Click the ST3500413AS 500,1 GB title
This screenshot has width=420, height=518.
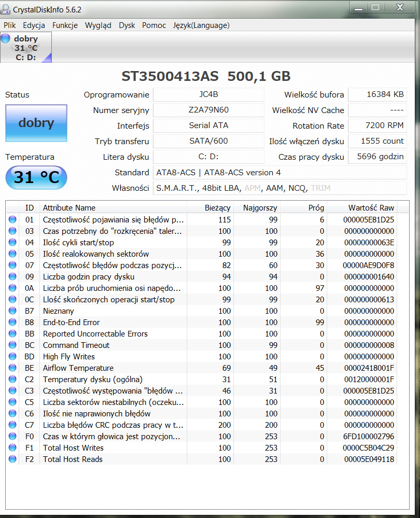[x=206, y=76]
